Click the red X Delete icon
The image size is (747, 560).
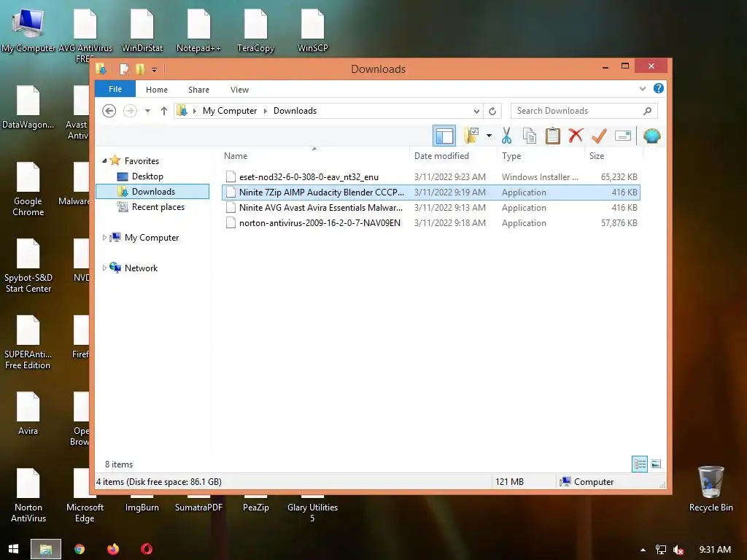click(x=576, y=136)
